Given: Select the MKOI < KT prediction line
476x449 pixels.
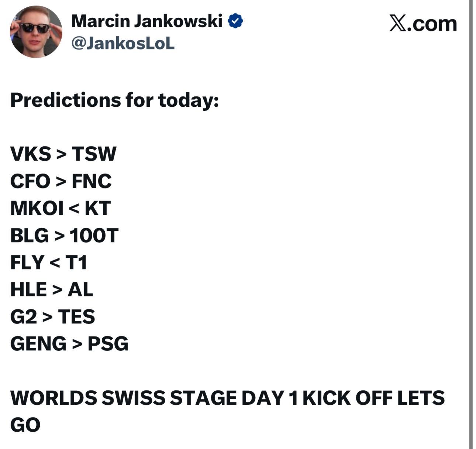Looking at the screenshot, I should 61,208.
